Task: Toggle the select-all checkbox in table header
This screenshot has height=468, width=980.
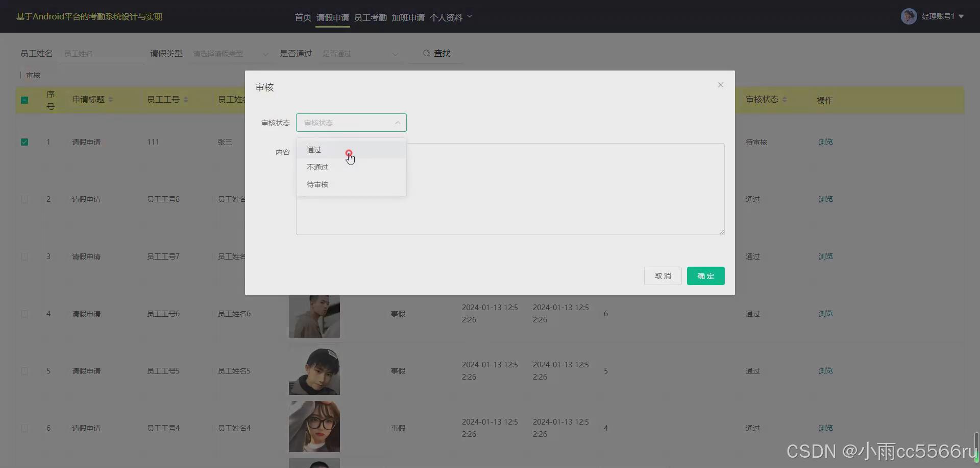Action: [x=24, y=100]
